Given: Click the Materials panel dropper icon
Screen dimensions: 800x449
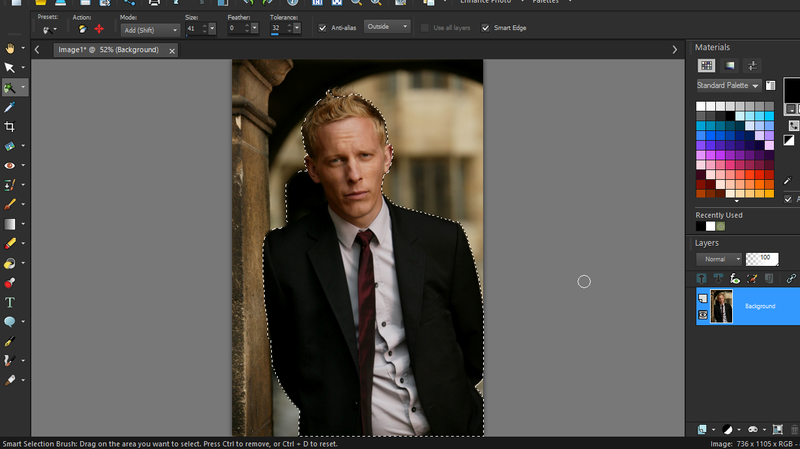Looking at the screenshot, I should coord(788,181).
